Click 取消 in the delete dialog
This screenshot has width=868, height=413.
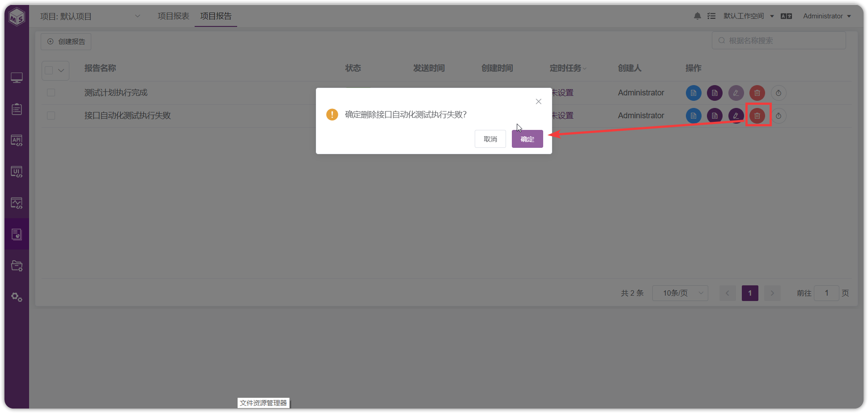pyautogui.click(x=490, y=139)
